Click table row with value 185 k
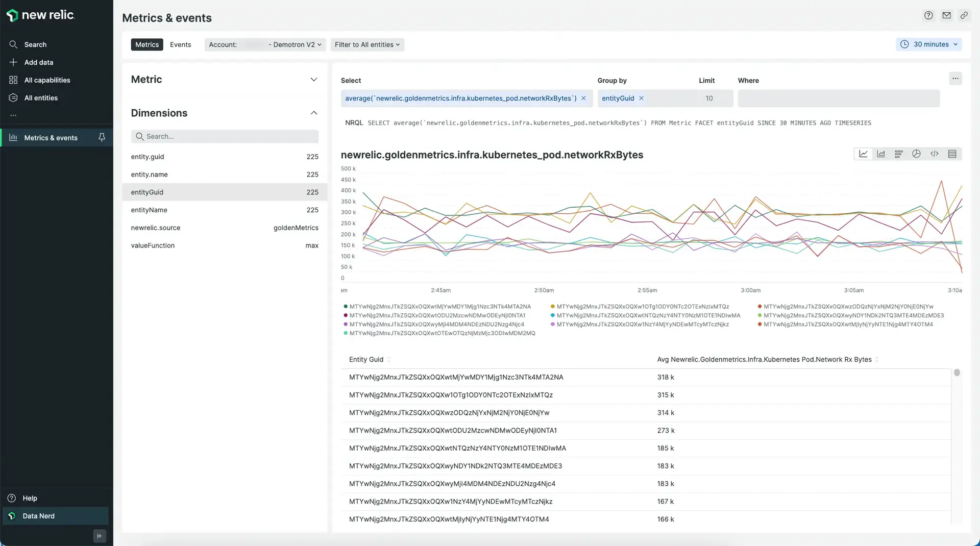The width and height of the screenshot is (980, 546). tap(646, 448)
